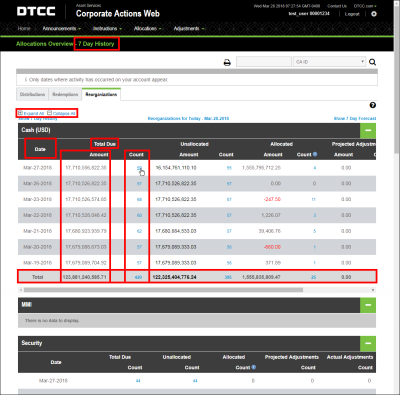The image size is (400, 395).
Task: Click the test_user account label
Action: (x=309, y=14)
